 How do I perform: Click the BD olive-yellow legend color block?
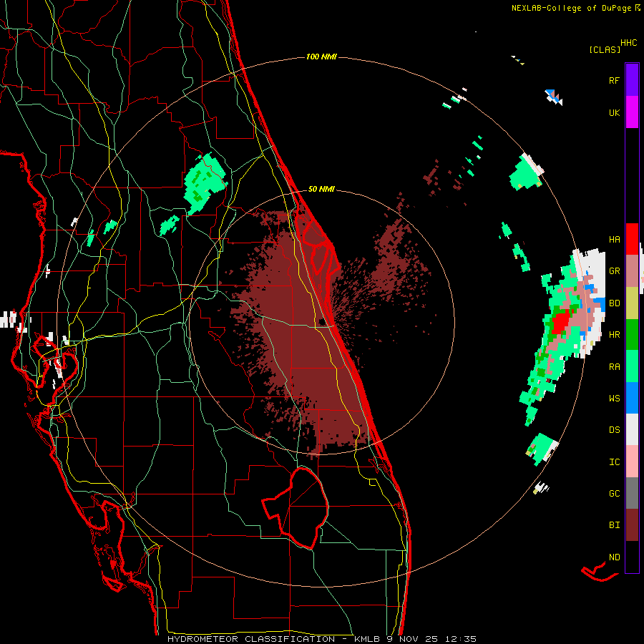pos(632,303)
